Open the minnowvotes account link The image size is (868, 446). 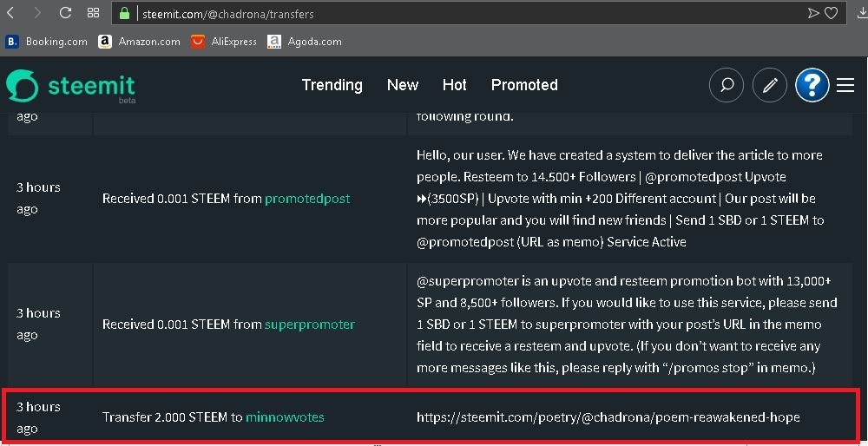(285, 417)
